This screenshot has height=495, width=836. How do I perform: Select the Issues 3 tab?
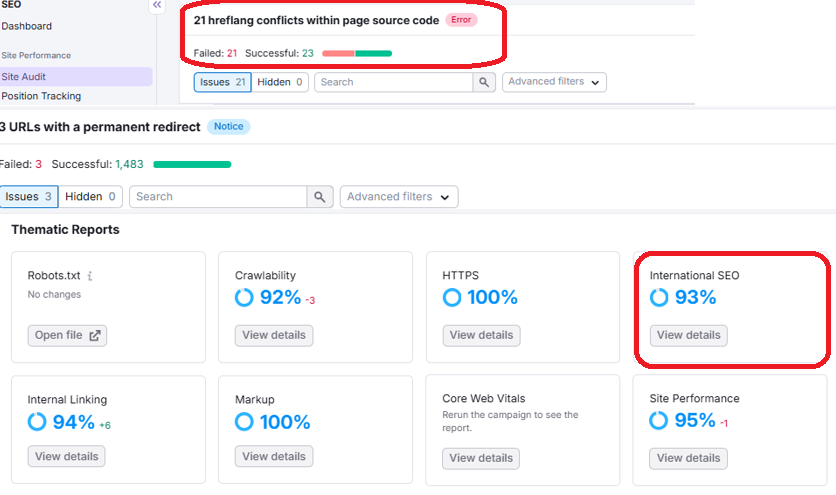click(x=29, y=197)
